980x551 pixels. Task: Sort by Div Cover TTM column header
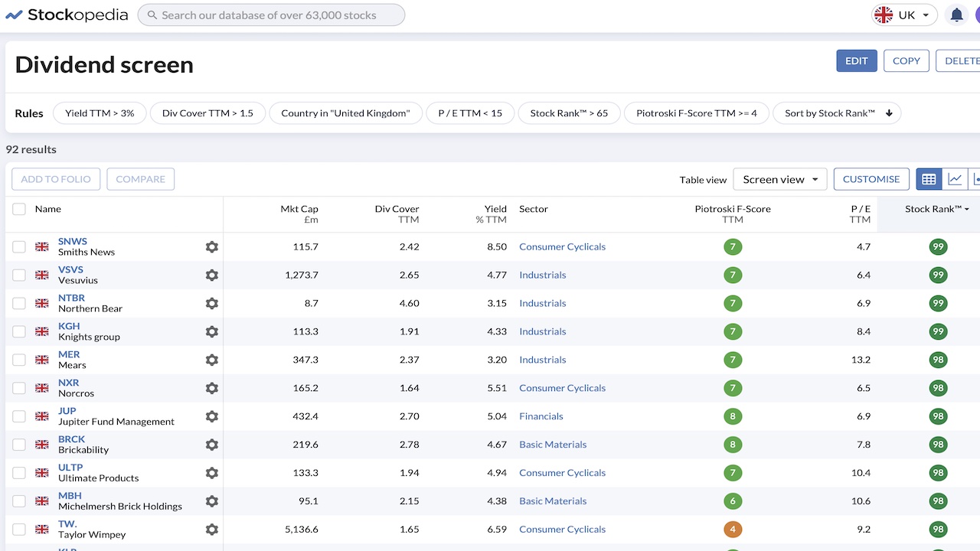pyautogui.click(x=397, y=214)
